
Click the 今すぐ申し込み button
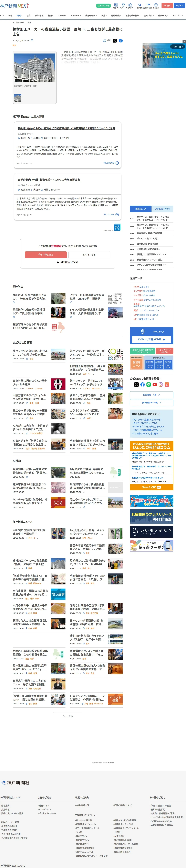tap(46, 255)
